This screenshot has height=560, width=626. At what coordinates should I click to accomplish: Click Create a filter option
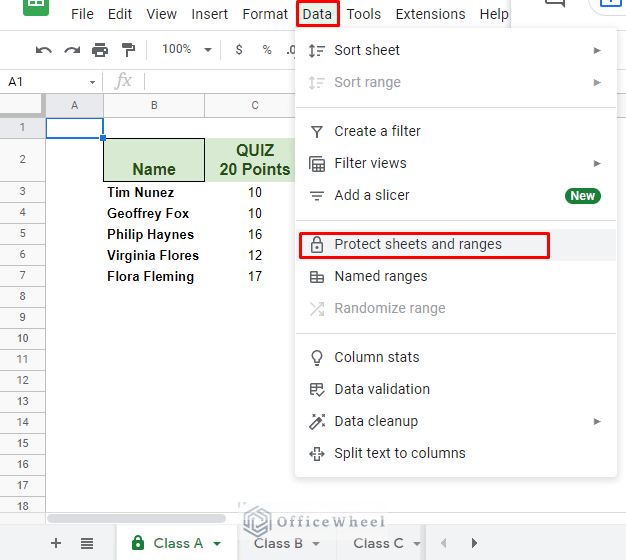coord(377,131)
